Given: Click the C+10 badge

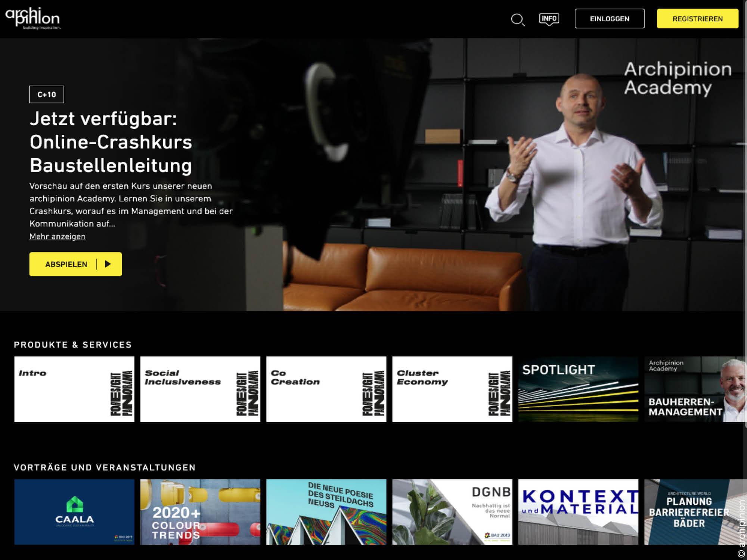Looking at the screenshot, I should point(47,94).
